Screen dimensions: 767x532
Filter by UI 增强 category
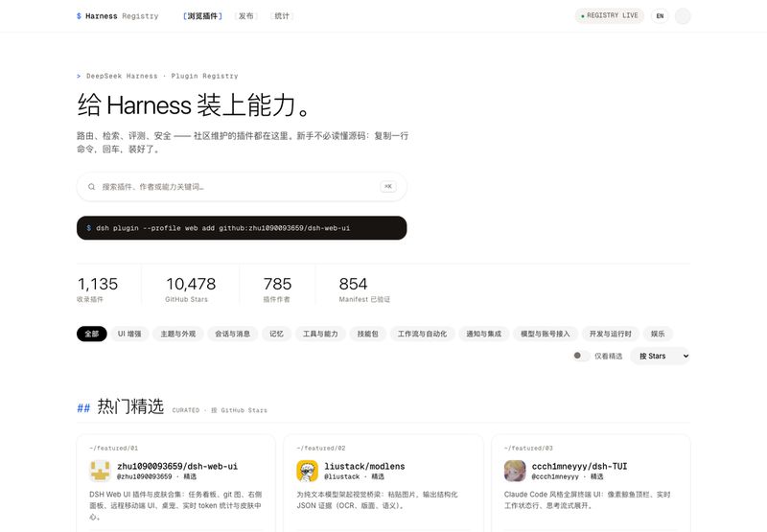point(129,334)
